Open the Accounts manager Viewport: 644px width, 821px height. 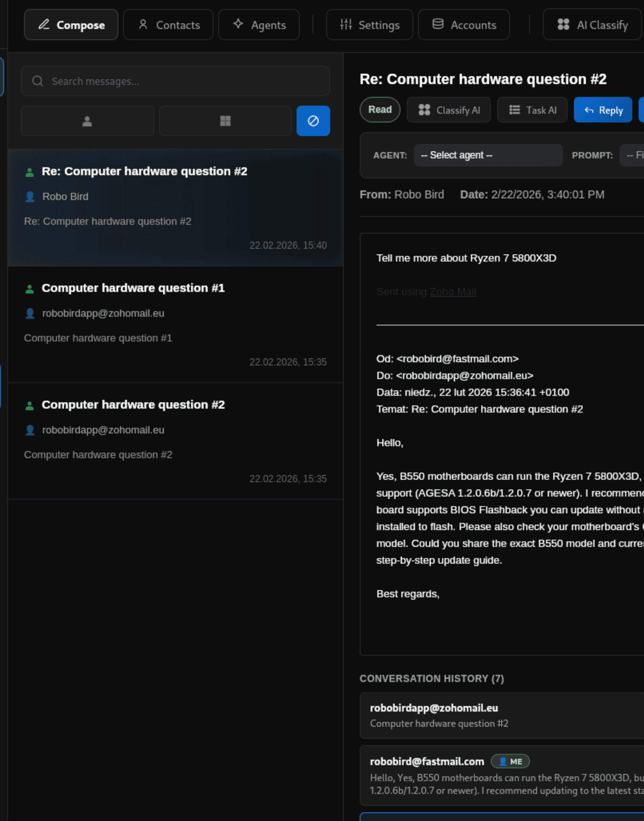click(x=463, y=25)
